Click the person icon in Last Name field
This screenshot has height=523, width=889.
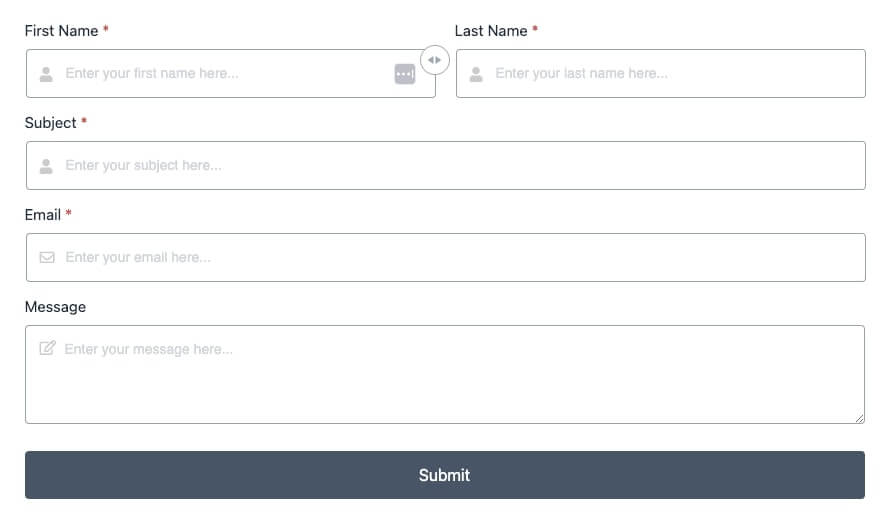tap(476, 74)
